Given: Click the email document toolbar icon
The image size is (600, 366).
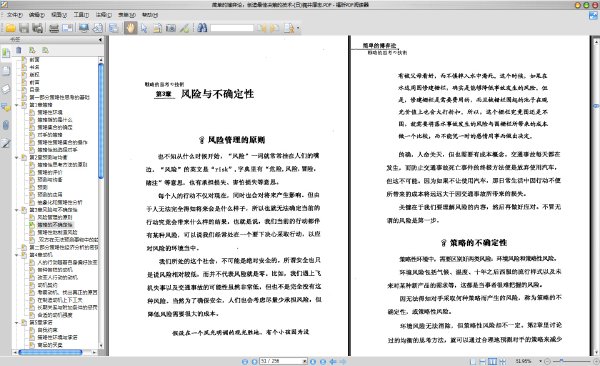Looking at the screenshot, I should coord(68,28).
